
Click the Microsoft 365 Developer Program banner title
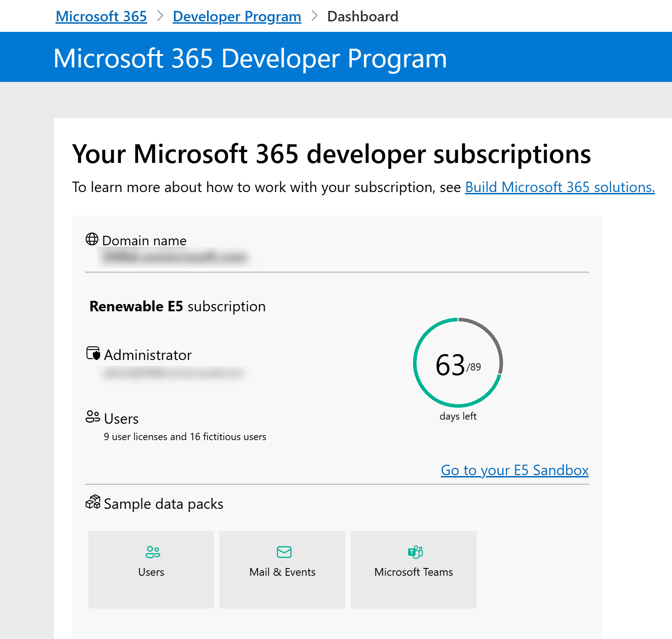[x=250, y=58]
